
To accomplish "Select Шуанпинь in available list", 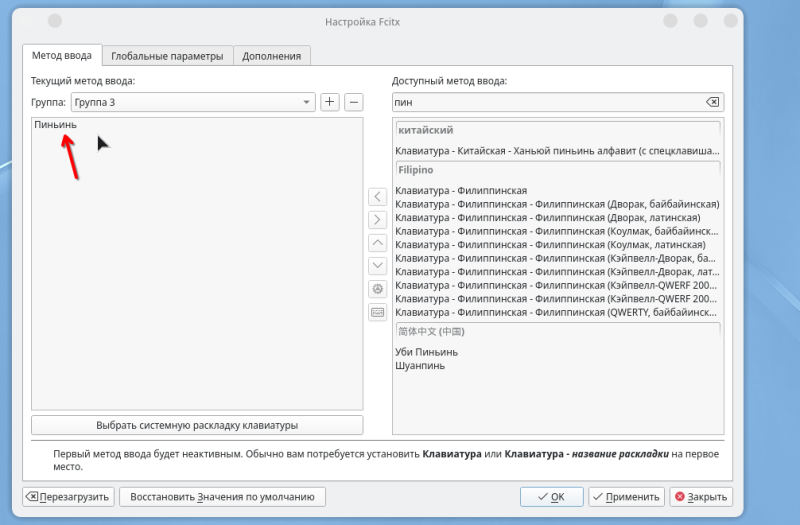I will 558,366.
